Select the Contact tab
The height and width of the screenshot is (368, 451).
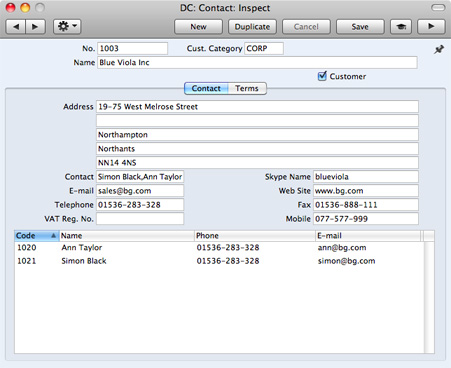[x=206, y=88]
